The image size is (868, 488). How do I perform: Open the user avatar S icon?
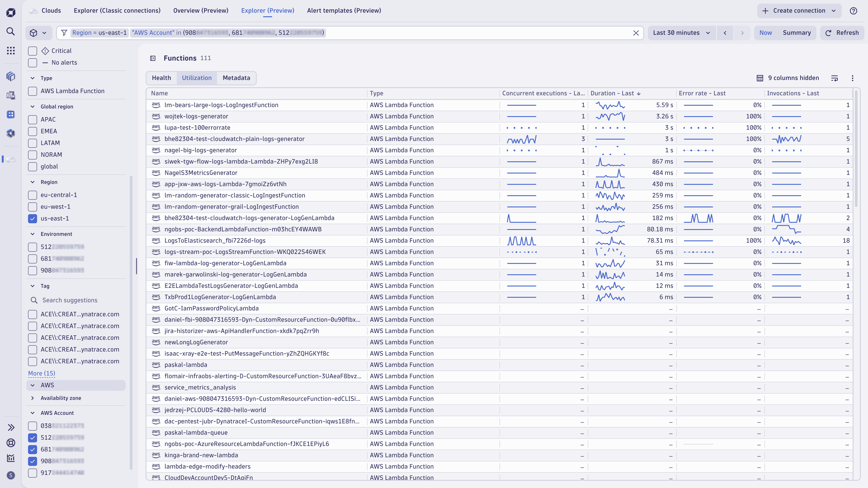coord(11,475)
